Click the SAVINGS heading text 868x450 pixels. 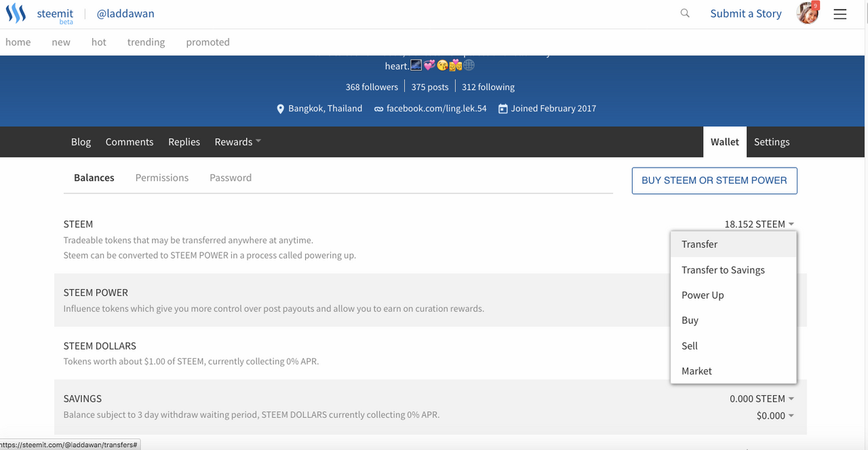83,398
